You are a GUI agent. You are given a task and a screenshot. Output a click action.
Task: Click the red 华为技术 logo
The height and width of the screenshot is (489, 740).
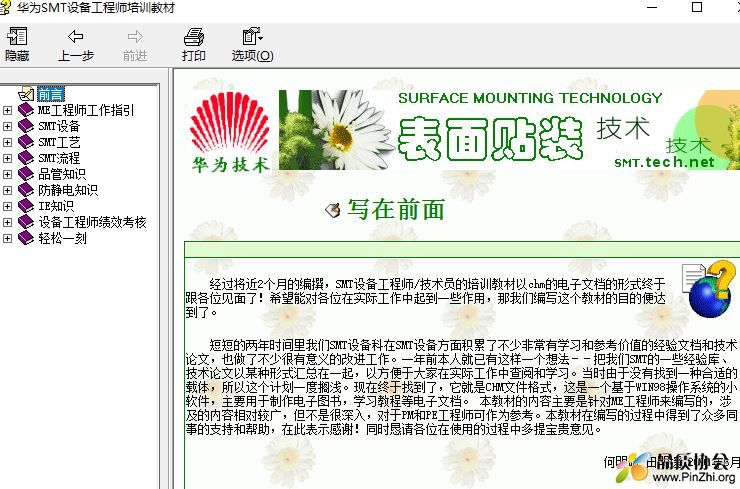[230, 132]
